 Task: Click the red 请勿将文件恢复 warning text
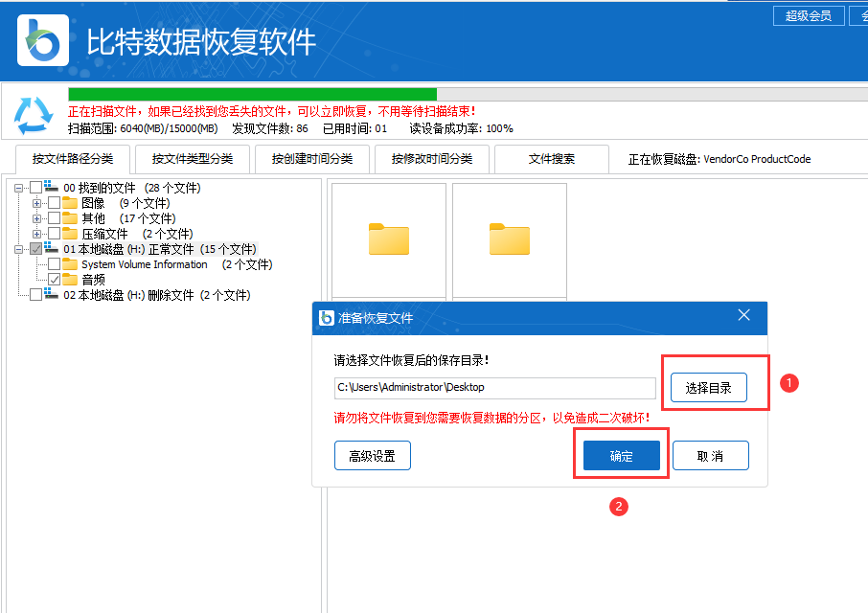[x=491, y=418]
